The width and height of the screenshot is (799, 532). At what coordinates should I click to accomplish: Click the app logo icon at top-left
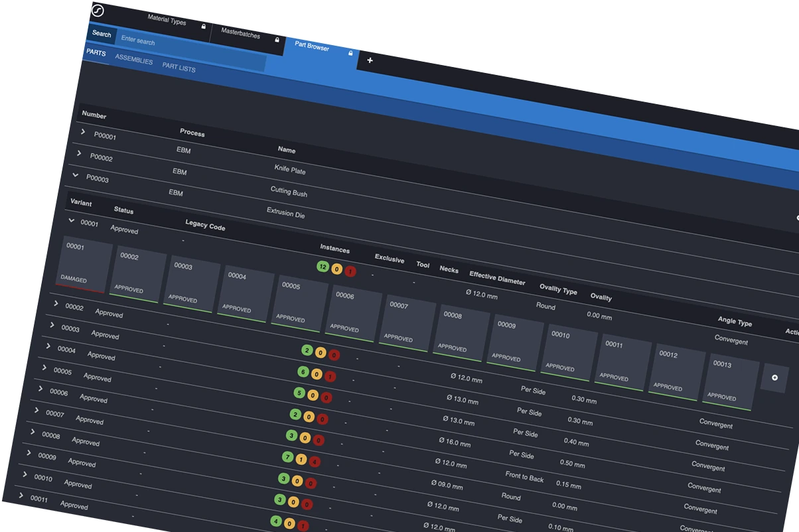pos(98,11)
